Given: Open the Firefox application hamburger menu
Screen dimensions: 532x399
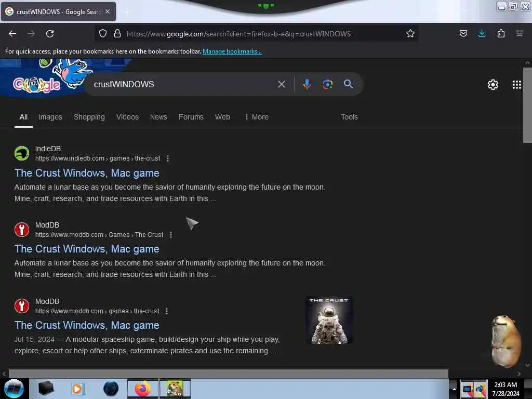Looking at the screenshot, I should tap(519, 33).
